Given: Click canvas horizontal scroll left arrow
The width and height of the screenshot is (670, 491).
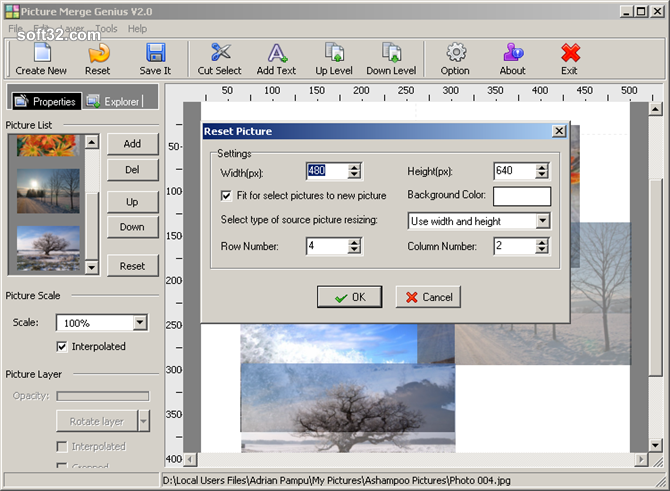Looking at the screenshot, I should (x=190, y=460).
